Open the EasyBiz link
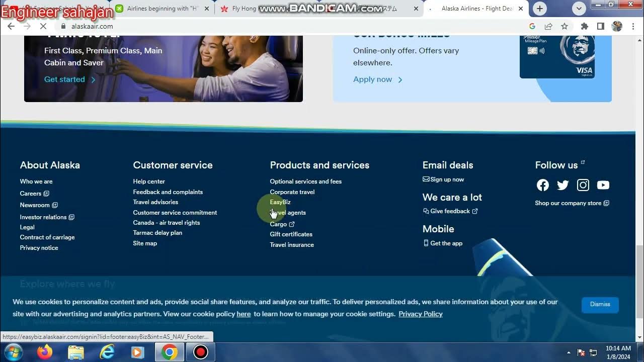The width and height of the screenshot is (644, 362). pyautogui.click(x=280, y=202)
